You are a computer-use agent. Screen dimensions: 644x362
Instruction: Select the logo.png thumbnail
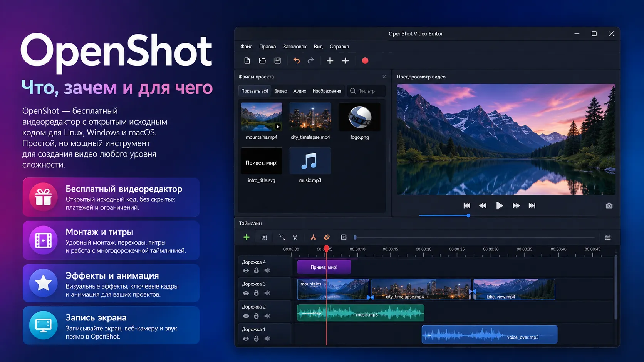point(359,117)
